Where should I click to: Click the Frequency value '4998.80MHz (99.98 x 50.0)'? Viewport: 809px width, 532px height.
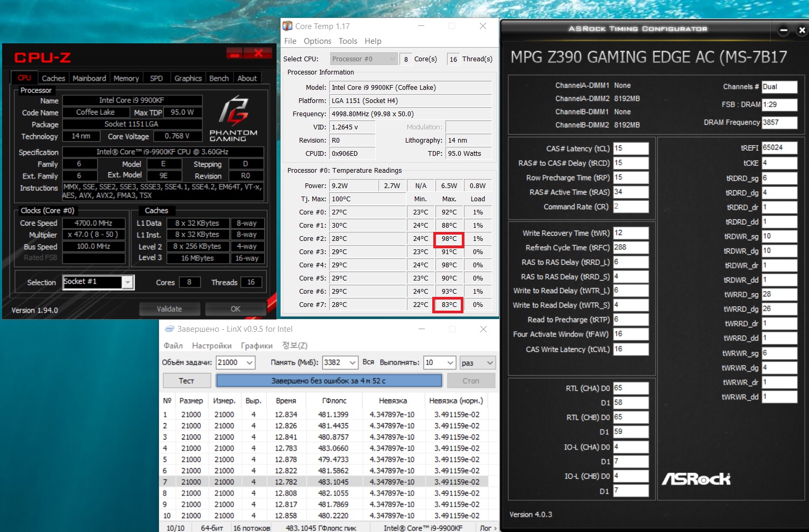410,114
